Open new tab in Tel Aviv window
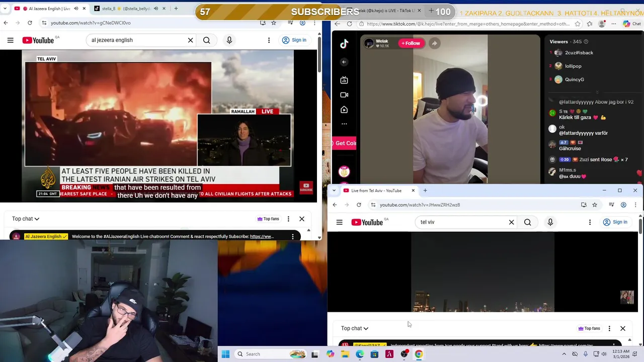644x362 pixels. click(x=425, y=191)
